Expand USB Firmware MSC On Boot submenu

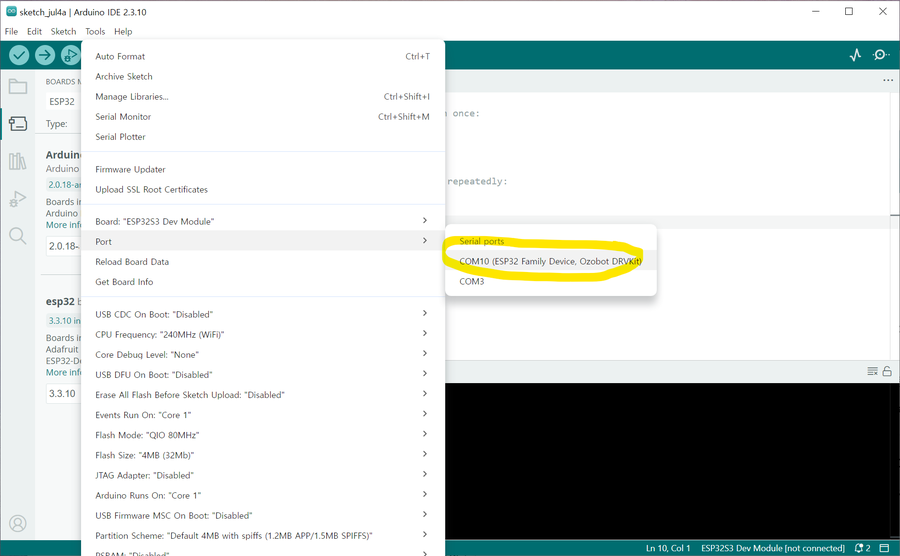pos(263,515)
